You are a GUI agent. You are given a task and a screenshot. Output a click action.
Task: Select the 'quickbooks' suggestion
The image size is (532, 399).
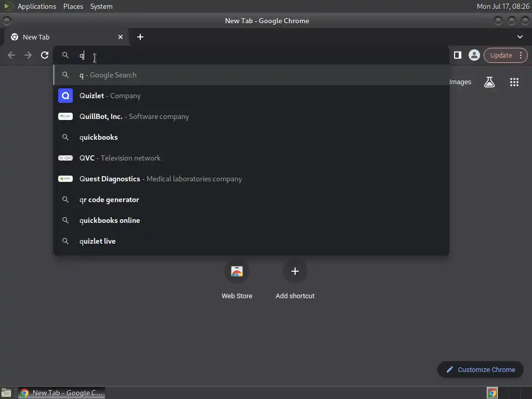tap(251, 137)
